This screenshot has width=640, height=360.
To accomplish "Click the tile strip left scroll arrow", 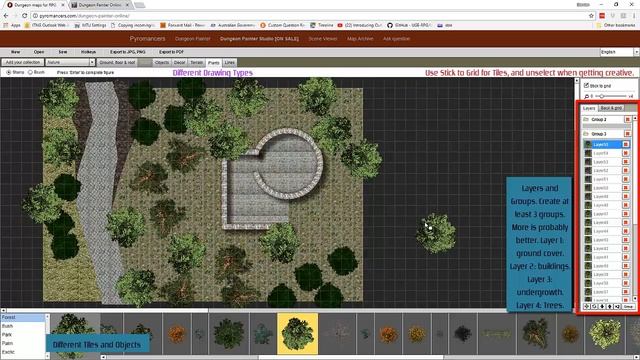I will 103,357.
